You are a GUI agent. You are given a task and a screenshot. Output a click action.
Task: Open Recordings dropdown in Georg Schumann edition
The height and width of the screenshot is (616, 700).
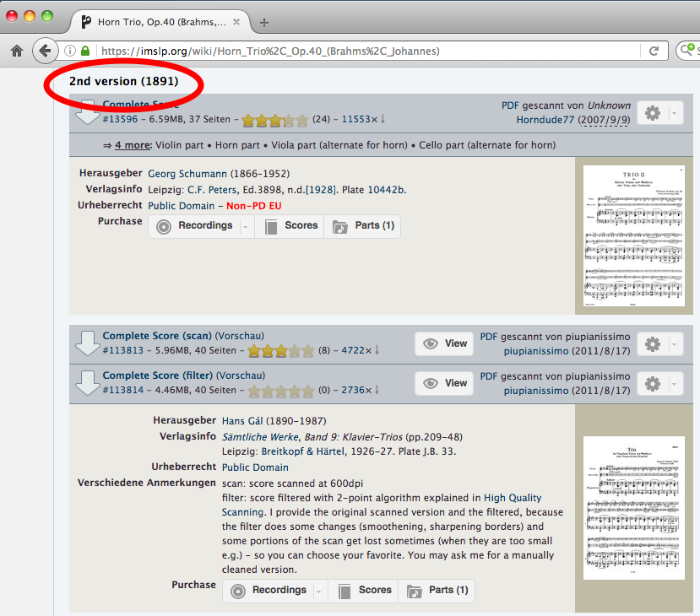coord(245,226)
